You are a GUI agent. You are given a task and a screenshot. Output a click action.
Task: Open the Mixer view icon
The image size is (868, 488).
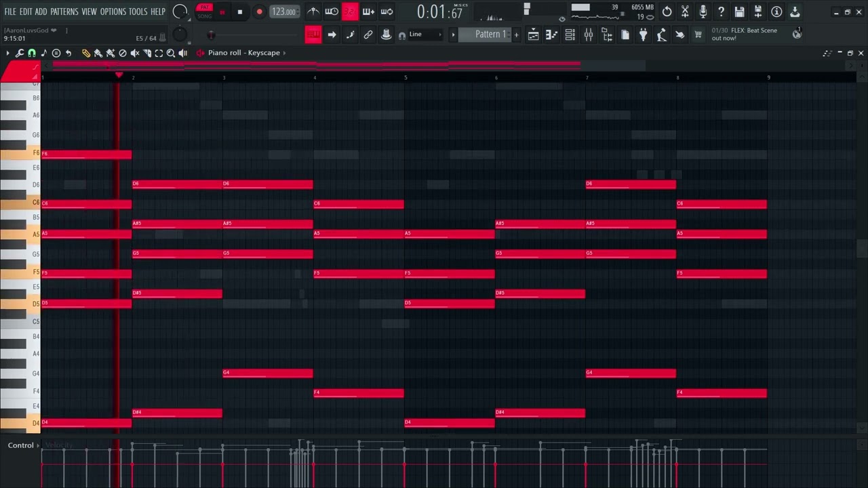pyautogui.click(x=589, y=35)
